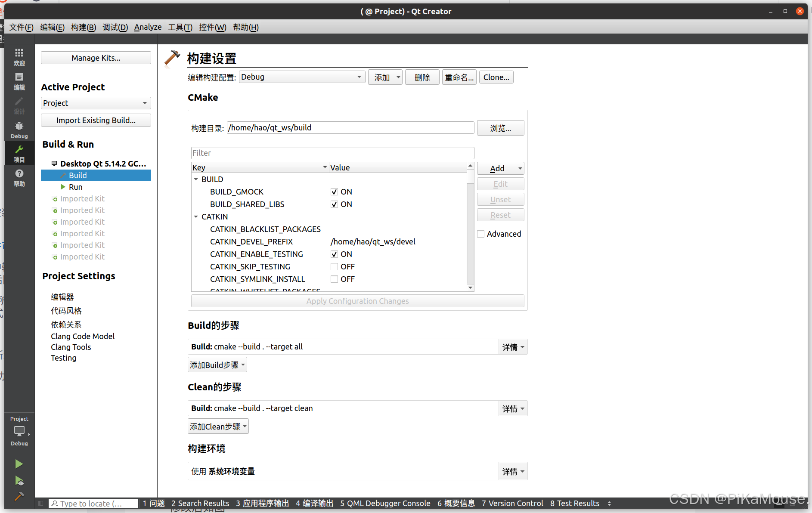This screenshot has width=812, height=513.
Task: Toggle the left sidebar icon in status bar
Action: [x=40, y=503]
